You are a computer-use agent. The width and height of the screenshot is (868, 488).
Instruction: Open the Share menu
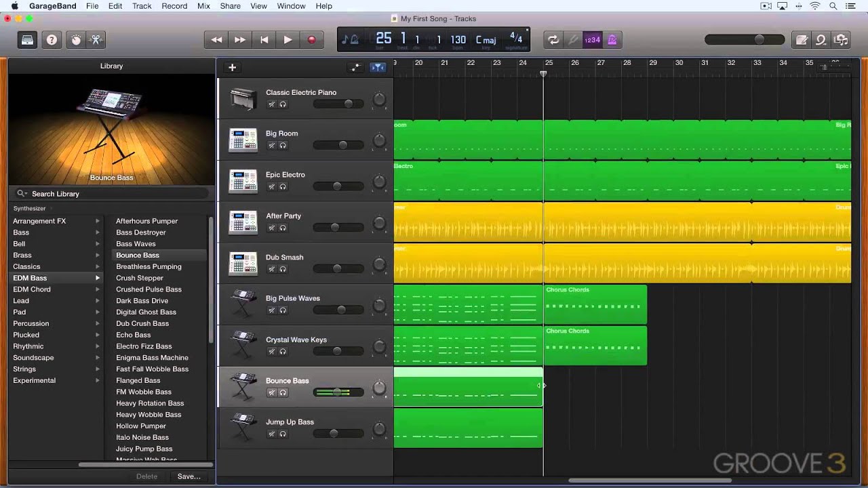pyautogui.click(x=231, y=6)
